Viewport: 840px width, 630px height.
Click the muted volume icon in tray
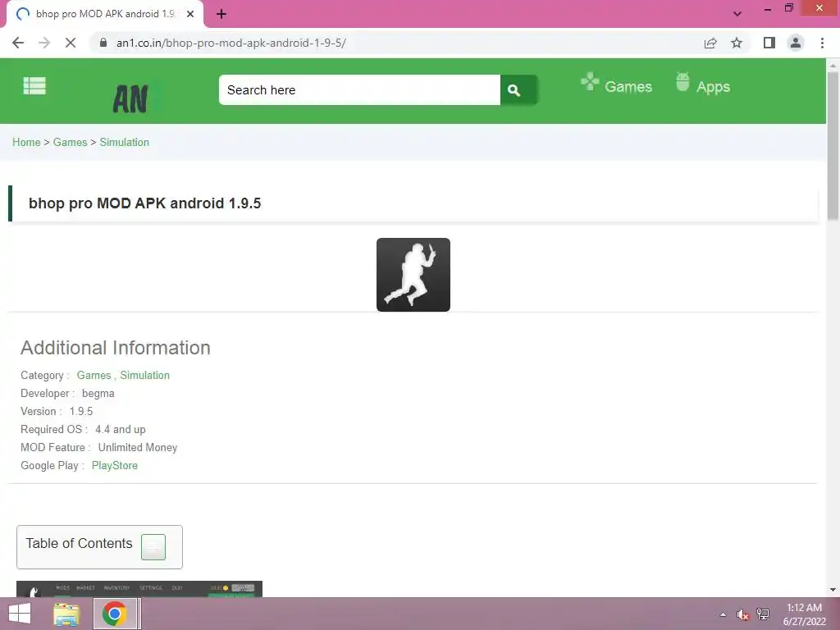coord(742,614)
